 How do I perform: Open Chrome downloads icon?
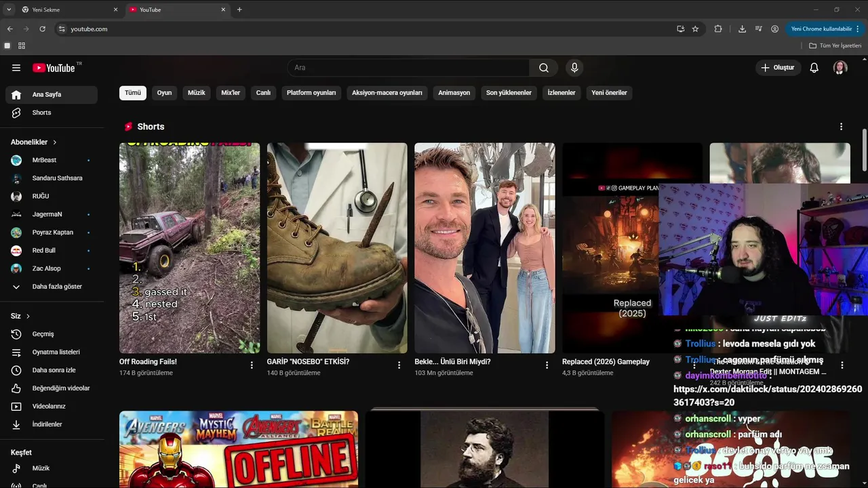pyautogui.click(x=742, y=29)
